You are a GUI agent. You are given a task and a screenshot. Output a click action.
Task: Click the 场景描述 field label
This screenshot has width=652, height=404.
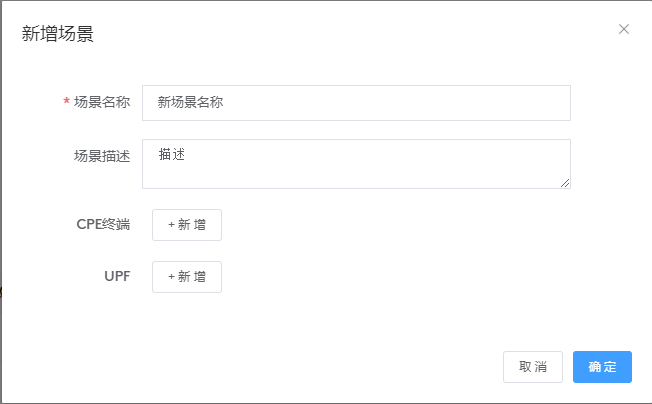102,156
